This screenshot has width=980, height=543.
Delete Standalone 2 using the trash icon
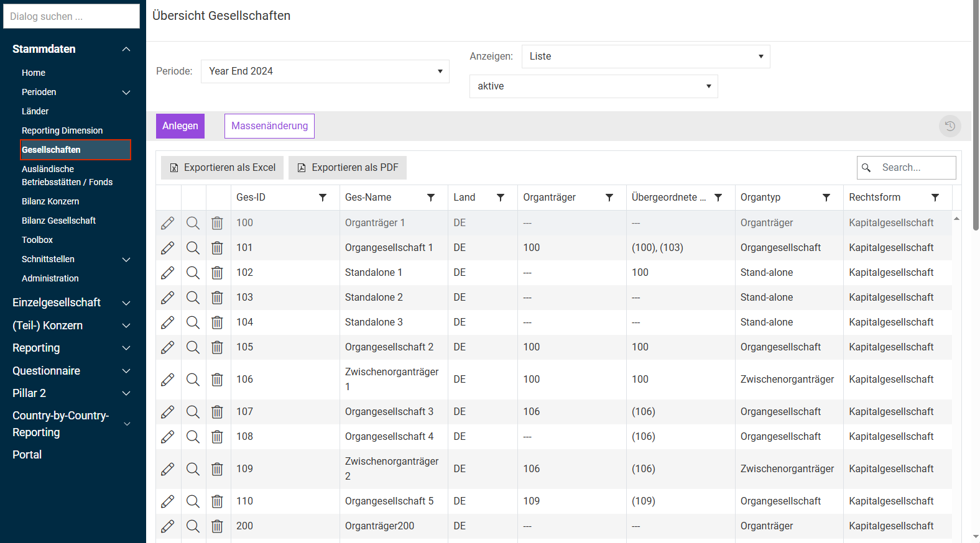(x=217, y=298)
